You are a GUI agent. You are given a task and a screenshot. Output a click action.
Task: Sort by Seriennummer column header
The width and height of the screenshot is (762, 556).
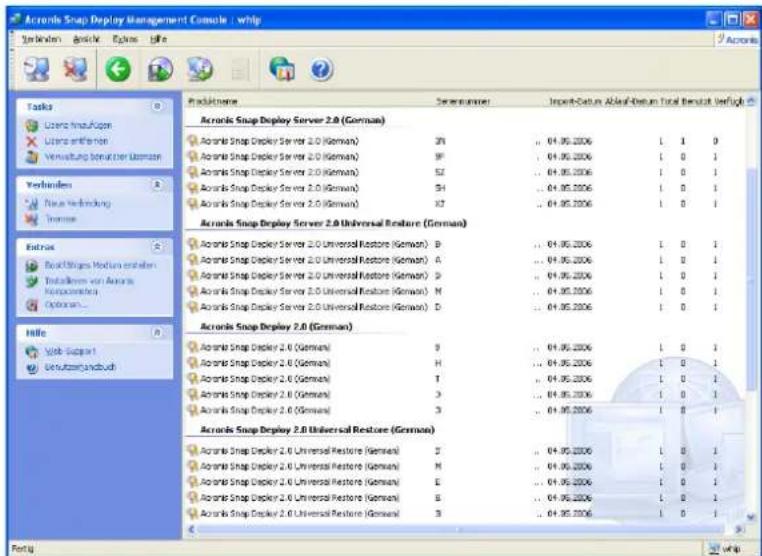463,101
